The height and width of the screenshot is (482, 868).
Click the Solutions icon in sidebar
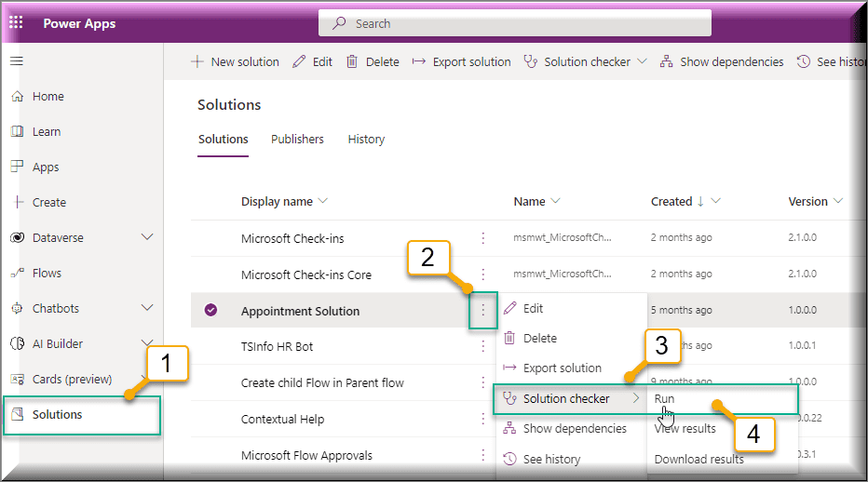[18, 414]
